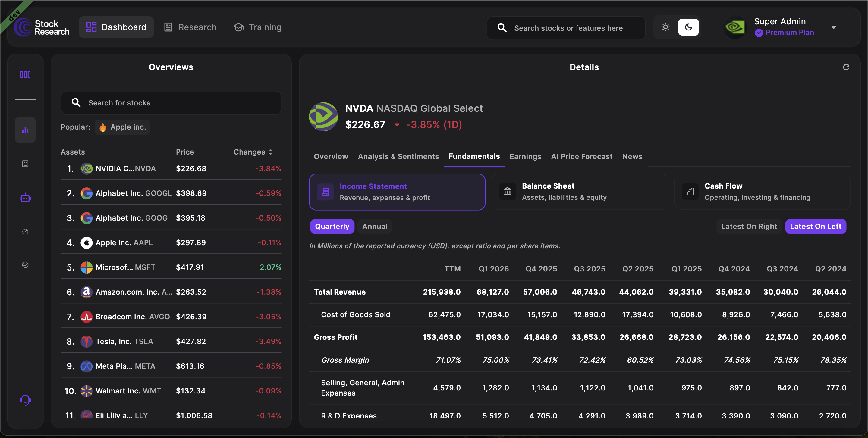Click the Income Statement receipt icon
The height and width of the screenshot is (438, 868).
click(325, 192)
